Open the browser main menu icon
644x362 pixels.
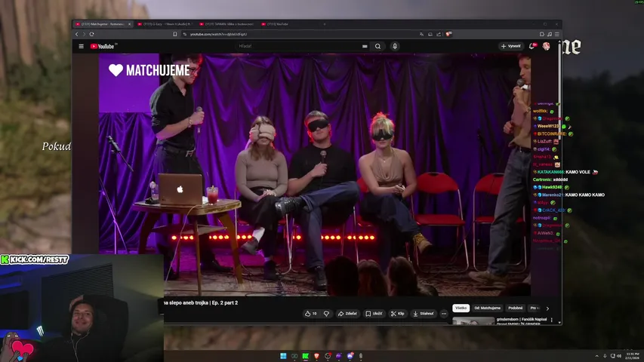point(557,35)
